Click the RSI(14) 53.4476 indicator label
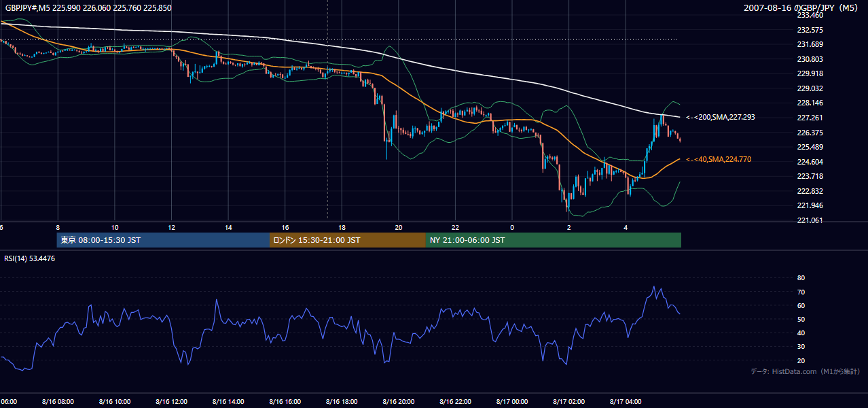This screenshot has height=408, width=868. coord(30,258)
